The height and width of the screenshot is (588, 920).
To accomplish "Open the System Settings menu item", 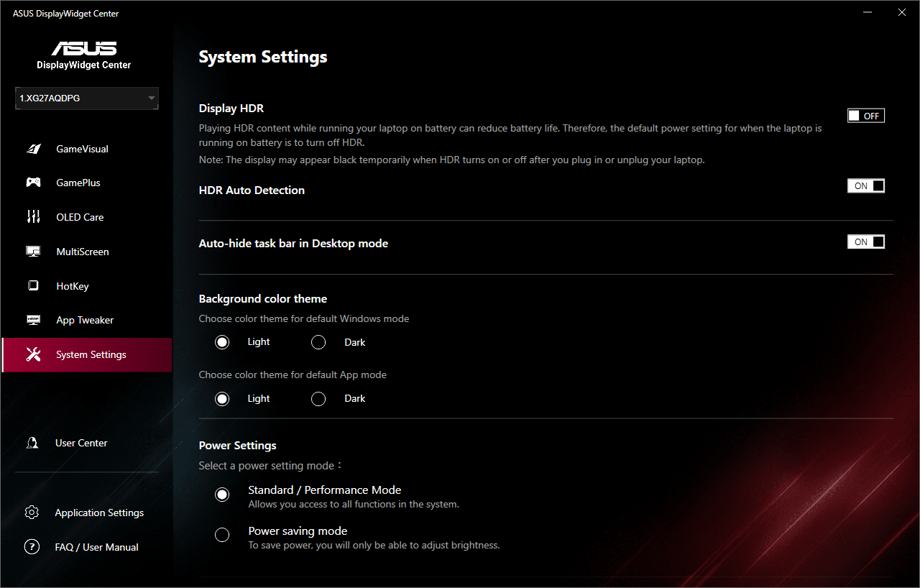I will (91, 354).
